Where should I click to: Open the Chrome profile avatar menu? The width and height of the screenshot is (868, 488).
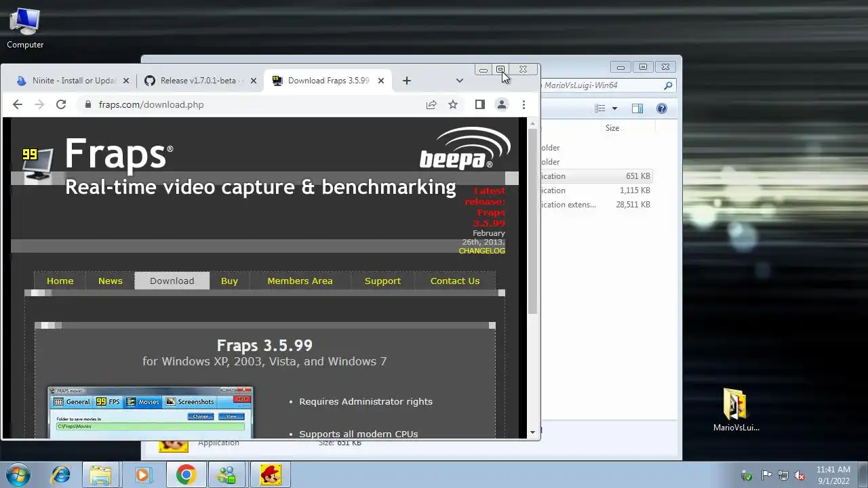point(502,104)
